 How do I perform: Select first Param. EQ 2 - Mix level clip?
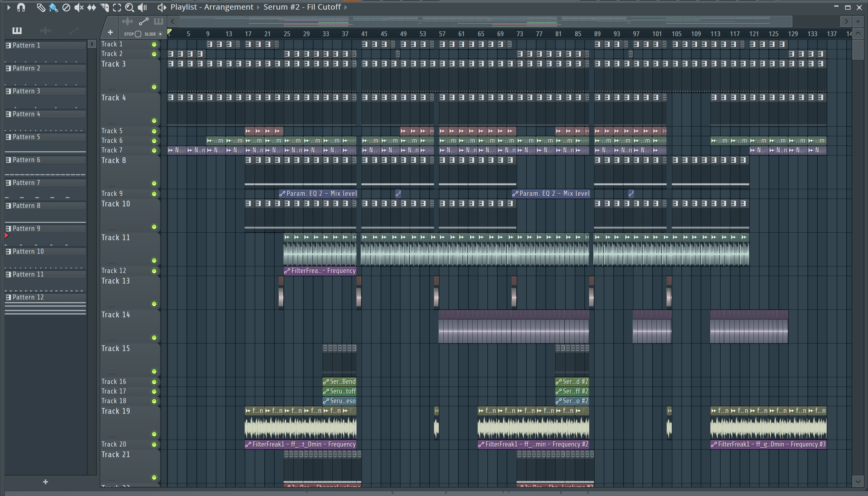(x=318, y=194)
